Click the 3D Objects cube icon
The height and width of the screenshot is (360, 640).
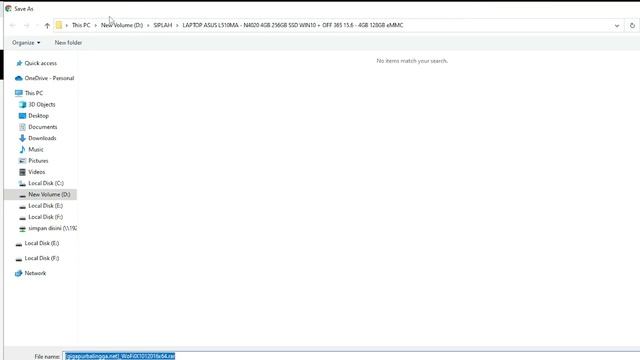(x=22, y=104)
